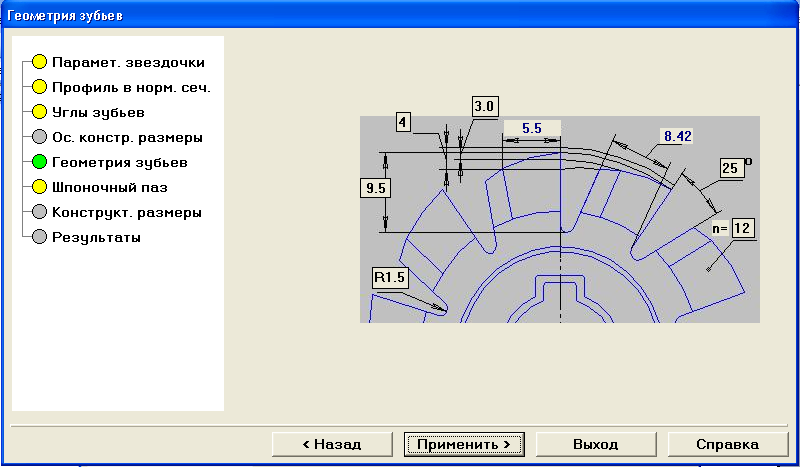The width and height of the screenshot is (800, 467).
Task: Edit the angle field with value 25
Action: (x=731, y=168)
